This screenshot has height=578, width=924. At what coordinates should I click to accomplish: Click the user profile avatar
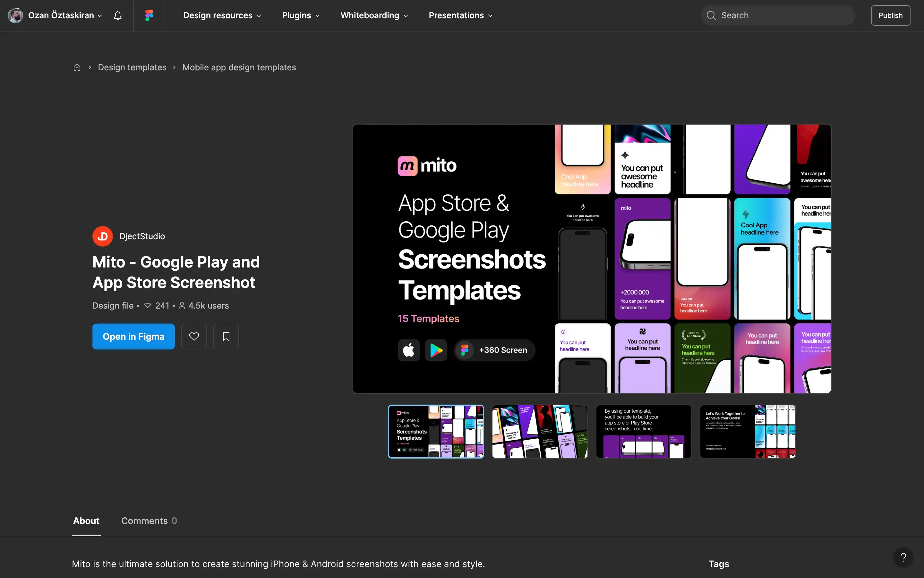[x=15, y=15]
